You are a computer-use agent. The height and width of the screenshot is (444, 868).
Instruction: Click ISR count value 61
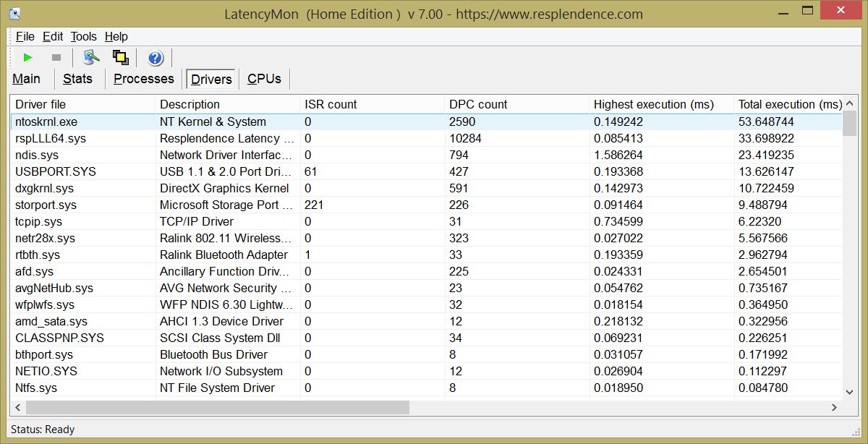click(311, 171)
